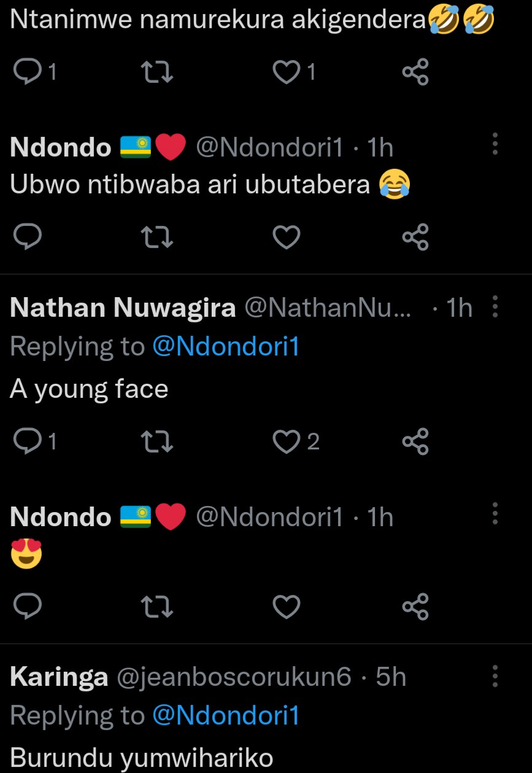
Task: Reply to the "Ubwo ntibwaba ari ubutabera" tweet
Action: click(27, 237)
